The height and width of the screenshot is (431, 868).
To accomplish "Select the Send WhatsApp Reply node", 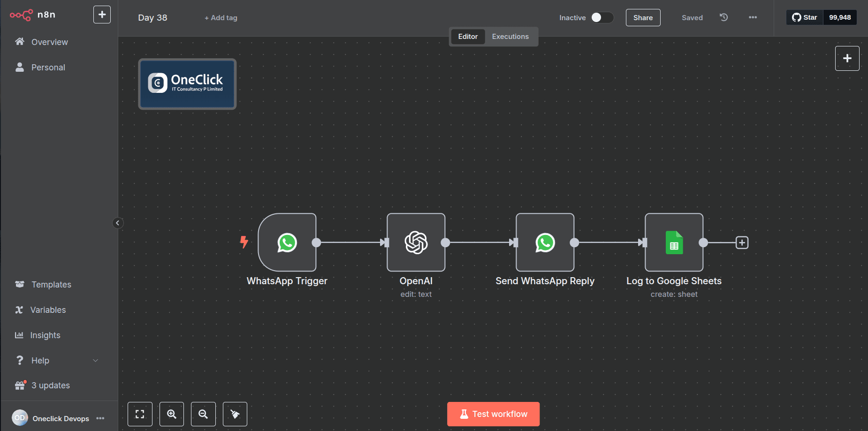I will (545, 242).
